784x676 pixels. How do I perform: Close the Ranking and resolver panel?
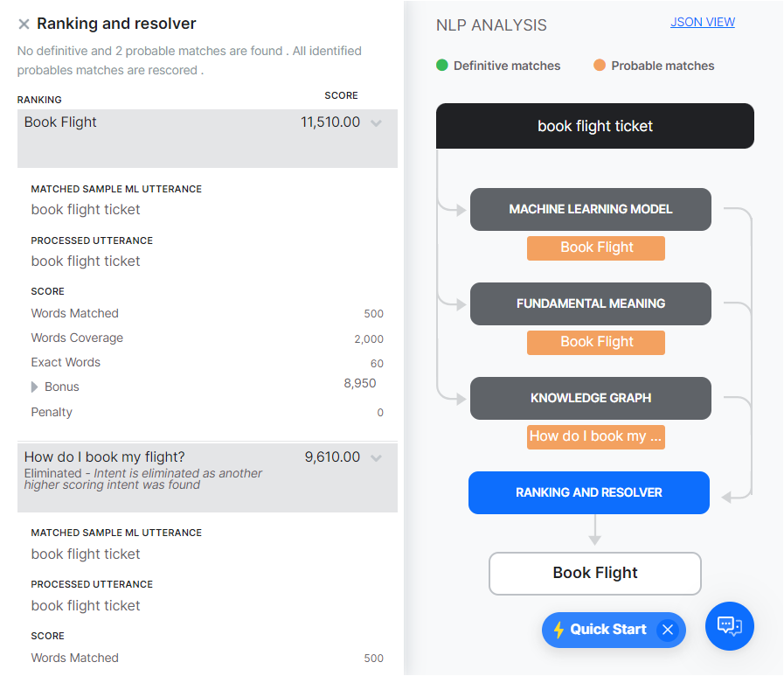24,24
